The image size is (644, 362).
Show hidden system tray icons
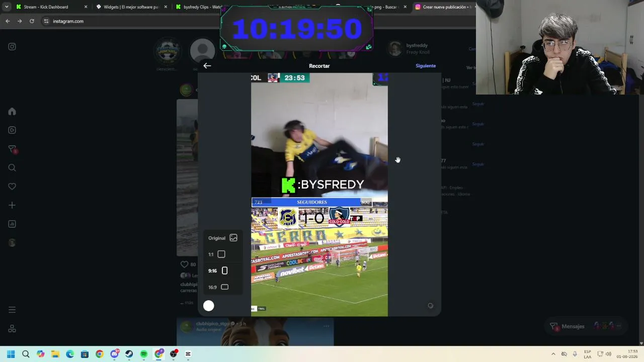553,354
